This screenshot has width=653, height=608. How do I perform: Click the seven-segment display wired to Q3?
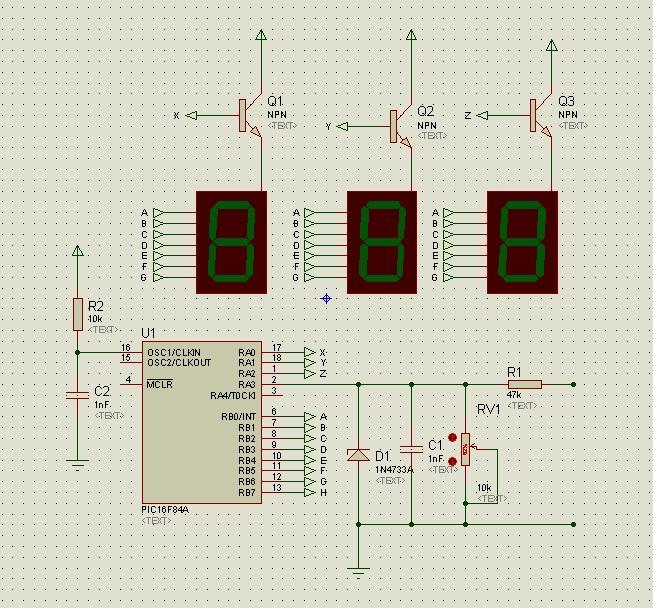tap(522, 242)
